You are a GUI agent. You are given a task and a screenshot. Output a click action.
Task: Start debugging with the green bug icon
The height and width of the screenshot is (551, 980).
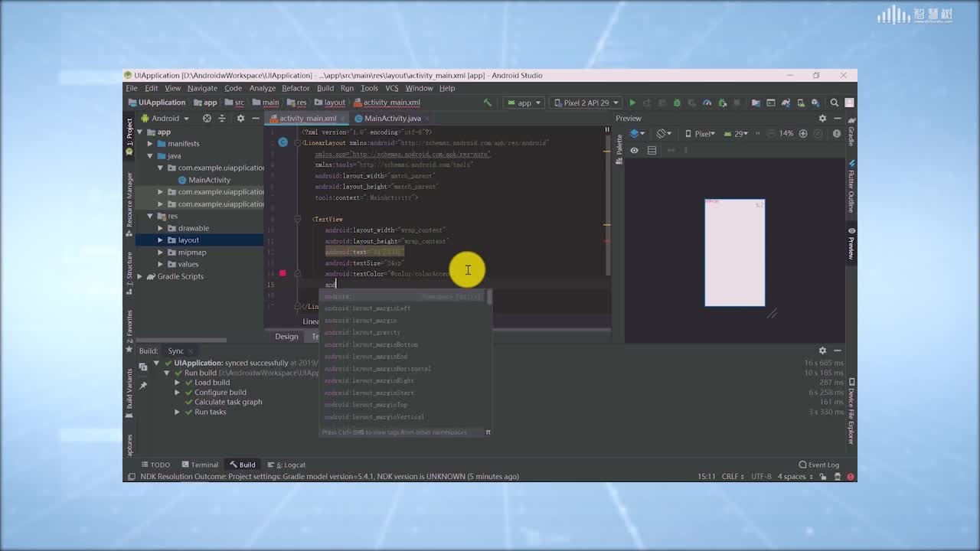(x=677, y=103)
